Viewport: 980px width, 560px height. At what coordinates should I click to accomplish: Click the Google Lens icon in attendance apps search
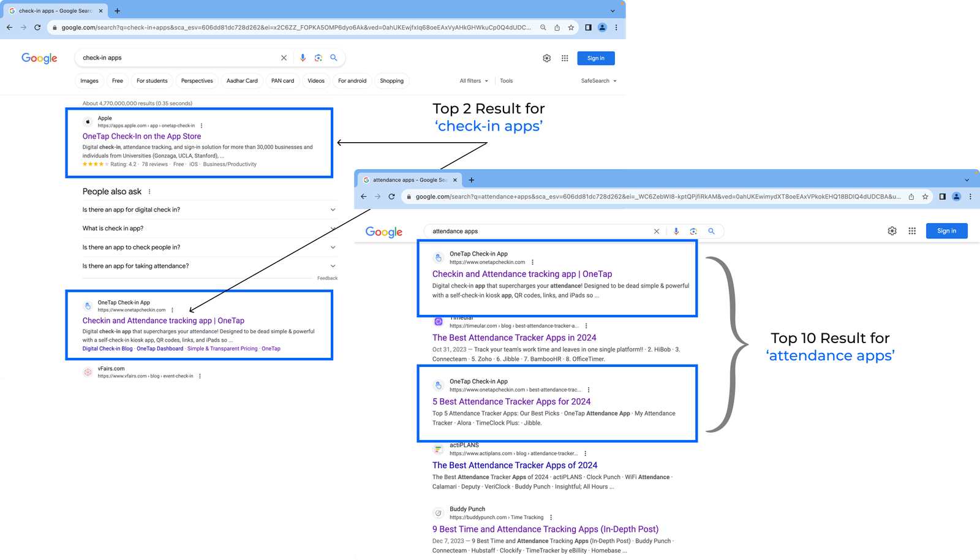pyautogui.click(x=693, y=231)
